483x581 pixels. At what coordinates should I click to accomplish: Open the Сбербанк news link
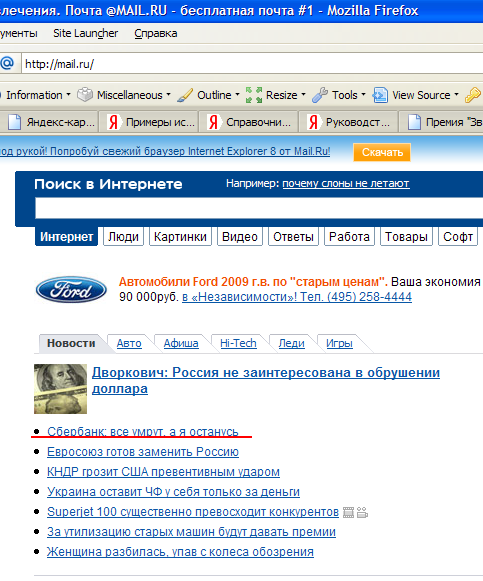[x=143, y=432]
